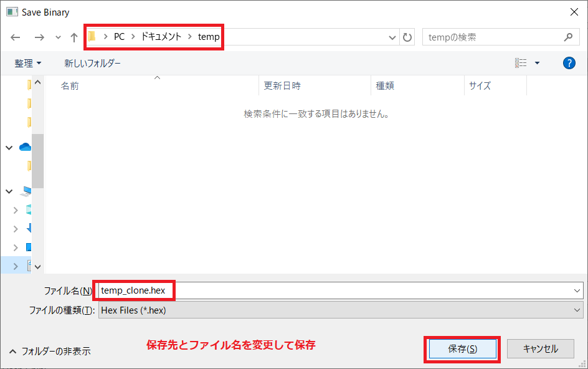Image resolution: width=588 pixels, height=369 pixels.
Task: Hide folders using フォルダーの非表示 toggle
Action: (x=50, y=351)
